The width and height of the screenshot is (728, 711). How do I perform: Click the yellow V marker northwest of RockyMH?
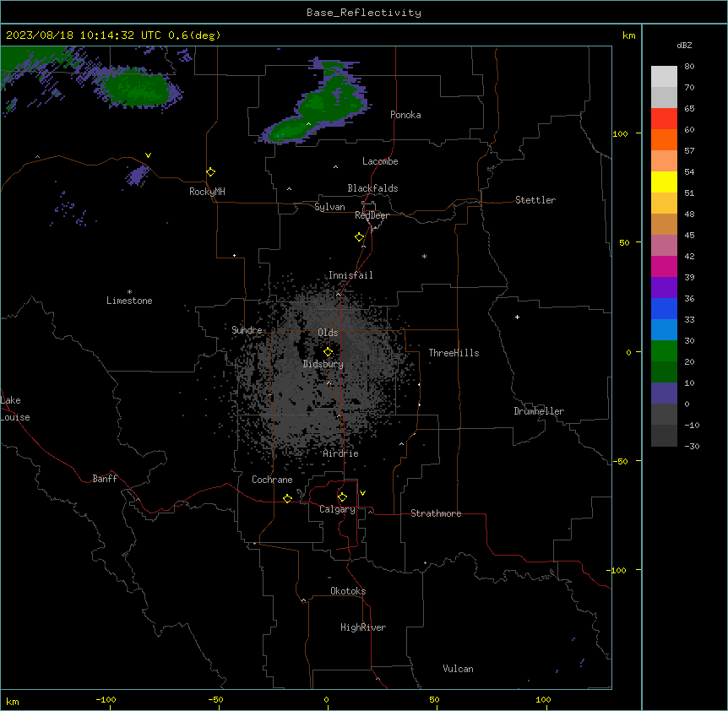pyautogui.click(x=148, y=155)
